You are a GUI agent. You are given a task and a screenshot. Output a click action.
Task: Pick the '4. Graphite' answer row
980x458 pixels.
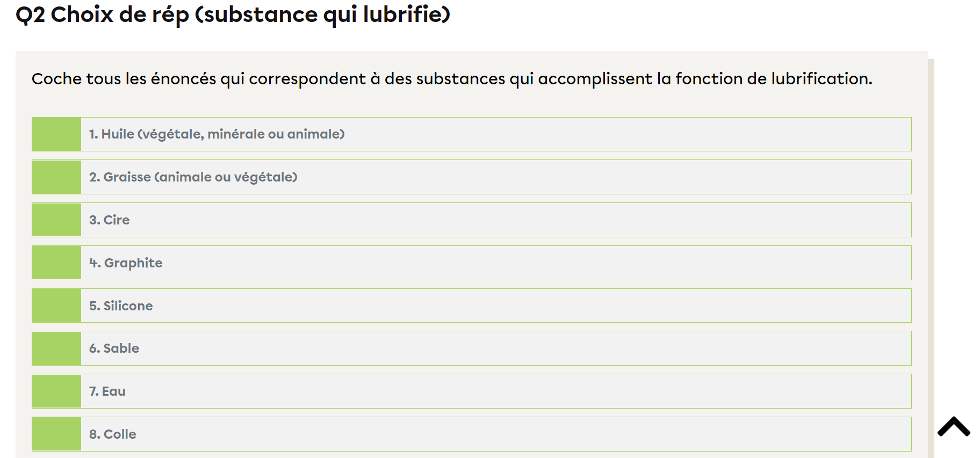(x=126, y=263)
